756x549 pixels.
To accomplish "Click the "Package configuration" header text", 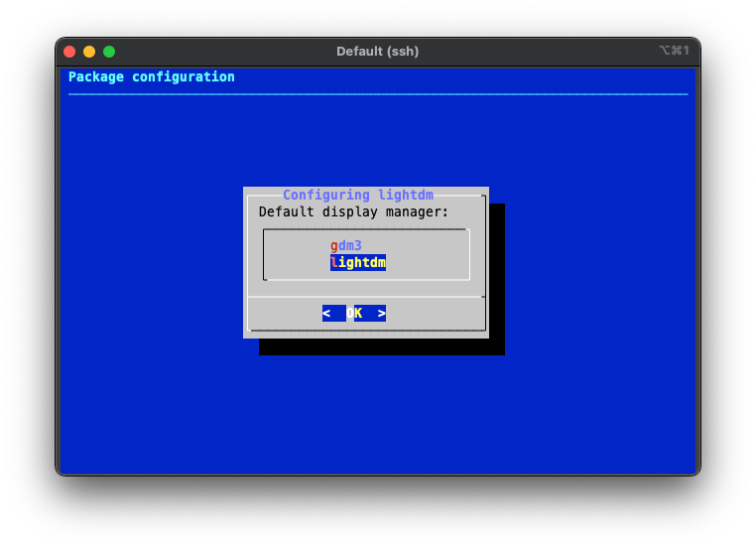I will pyautogui.click(x=152, y=76).
